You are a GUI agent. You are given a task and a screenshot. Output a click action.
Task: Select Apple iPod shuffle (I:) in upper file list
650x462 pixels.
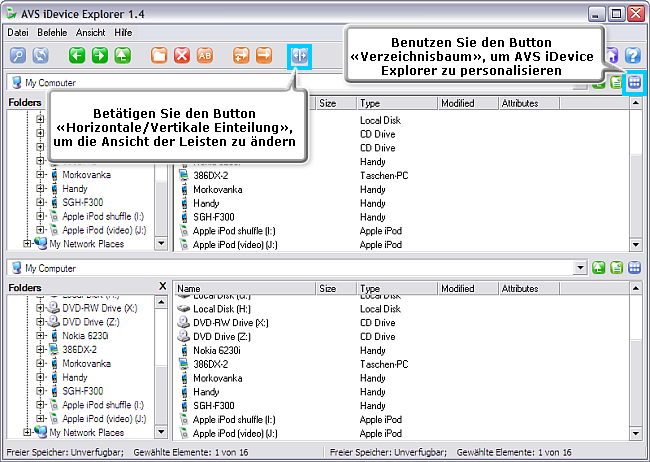(x=234, y=231)
